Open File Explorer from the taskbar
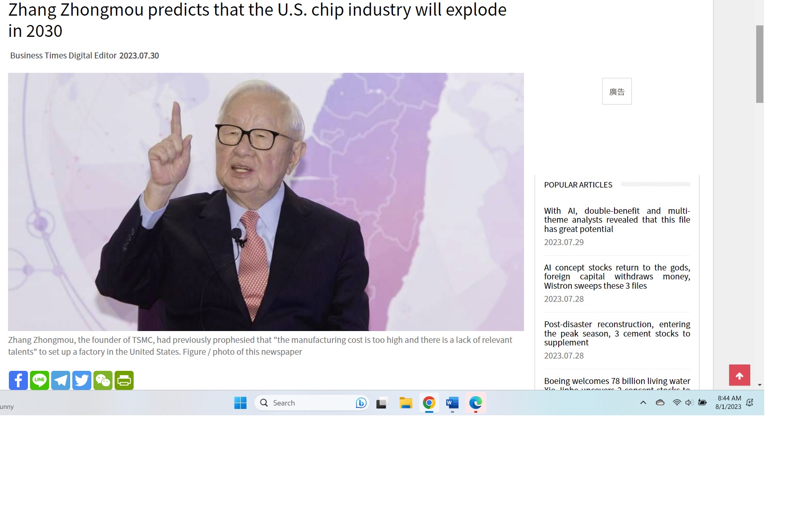Viewport: 812px width, 508px height. (406, 403)
